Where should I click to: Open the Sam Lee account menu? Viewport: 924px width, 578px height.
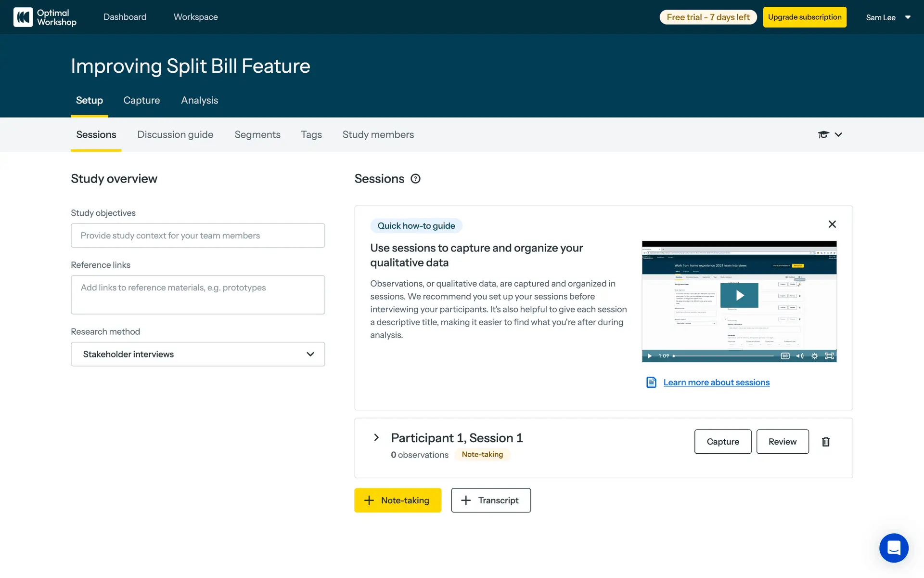click(888, 17)
